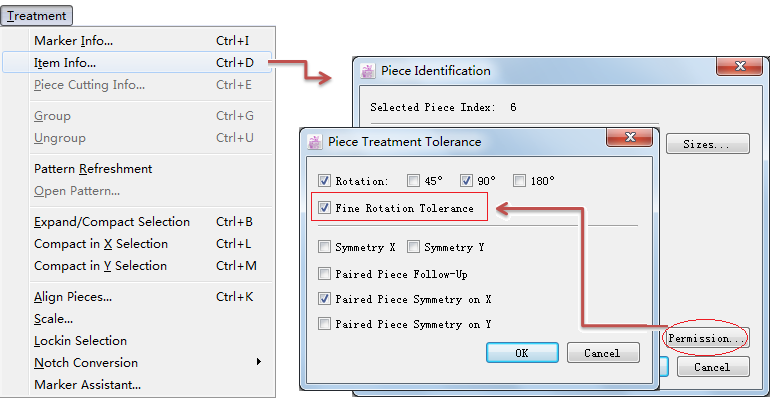Enable the 180° rotation checkbox

519,181
